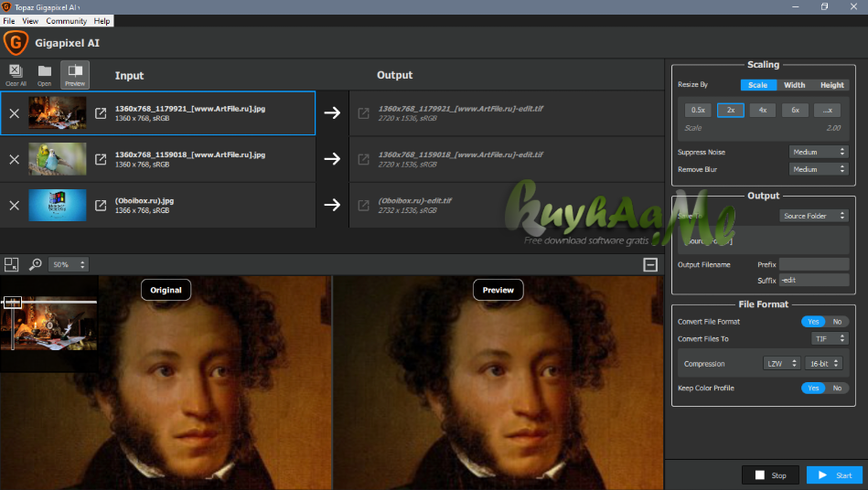Open output file icon for (Oboibox.ru)-edit.tif

pos(363,205)
